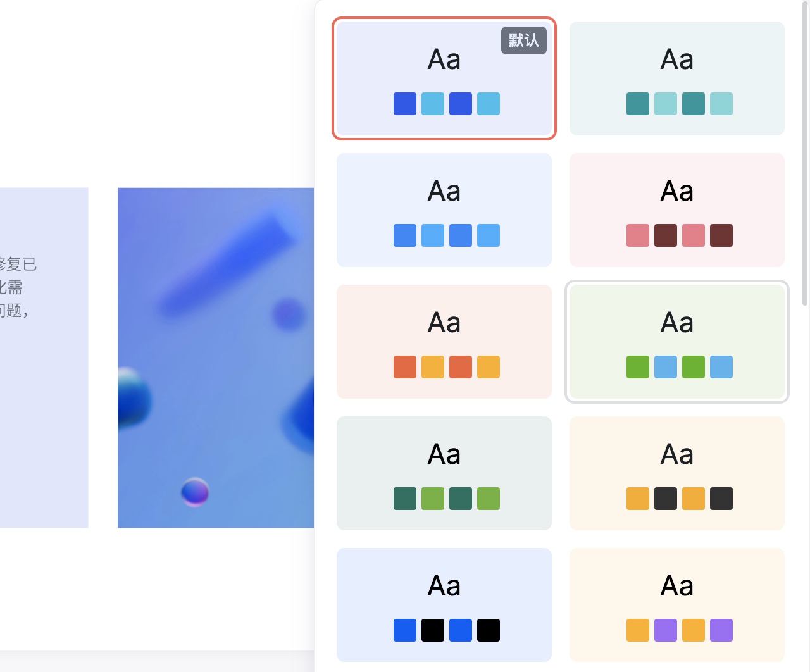Select the default blue theme card
Screen dimensions: 810x672
(444, 78)
